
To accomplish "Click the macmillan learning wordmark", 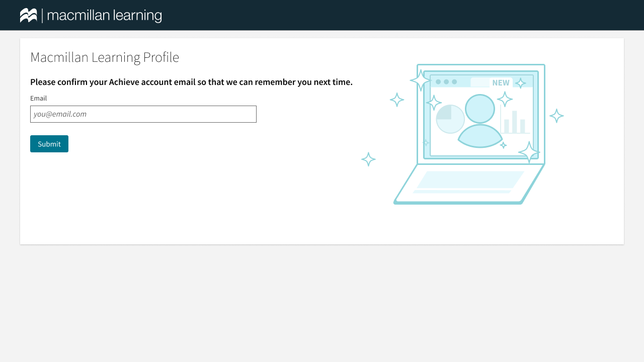I will [x=105, y=16].
